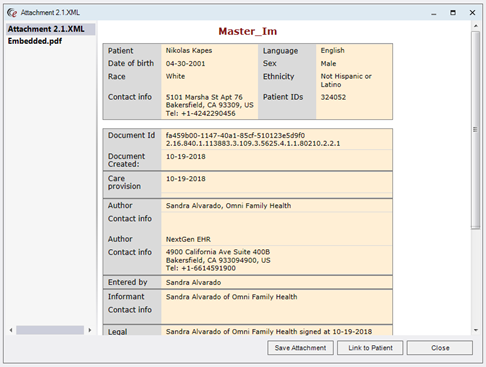This screenshot has width=486, height=367.
Task: Close the dialog using the Close button
Action: pyautogui.click(x=440, y=348)
